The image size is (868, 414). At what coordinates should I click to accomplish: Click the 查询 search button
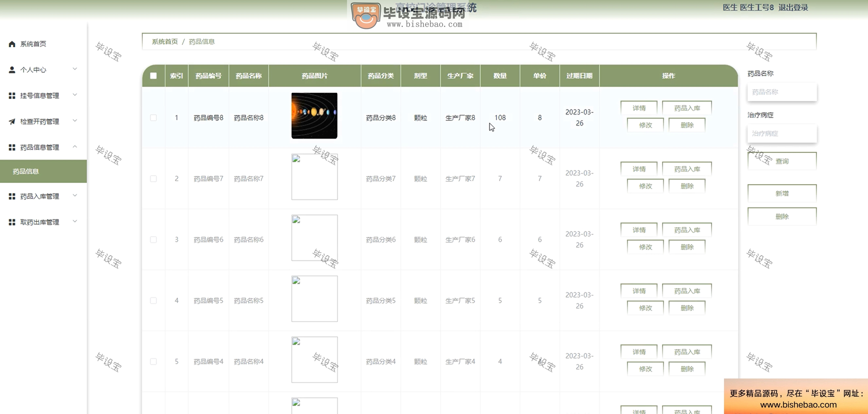782,161
